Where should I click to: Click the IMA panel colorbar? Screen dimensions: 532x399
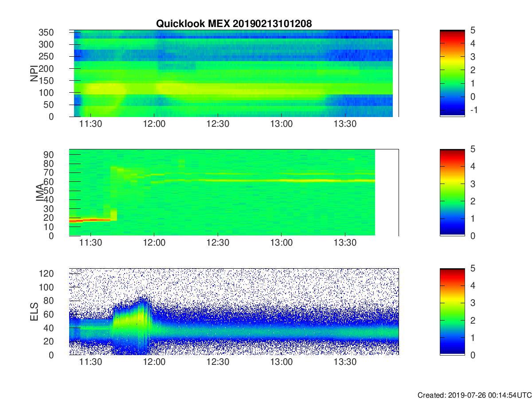click(x=452, y=192)
